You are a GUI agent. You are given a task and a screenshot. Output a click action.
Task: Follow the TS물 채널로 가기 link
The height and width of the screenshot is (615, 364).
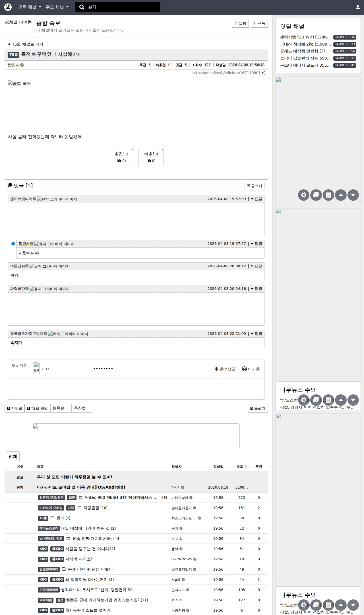coord(26,44)
